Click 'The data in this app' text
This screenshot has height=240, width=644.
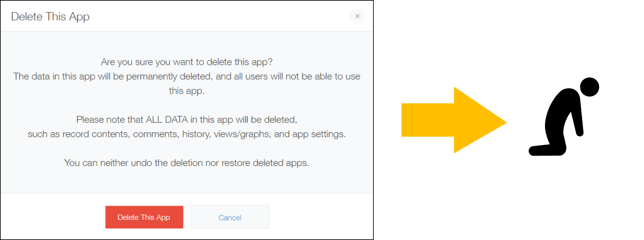(54, 76)
